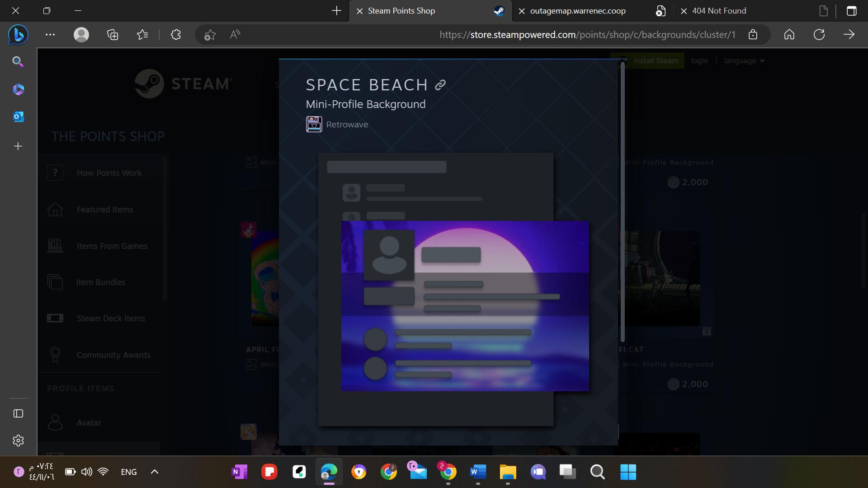Open Bing chat icon in browser
The height and width of the screenshot is (488, 868).
coord(18,35)
